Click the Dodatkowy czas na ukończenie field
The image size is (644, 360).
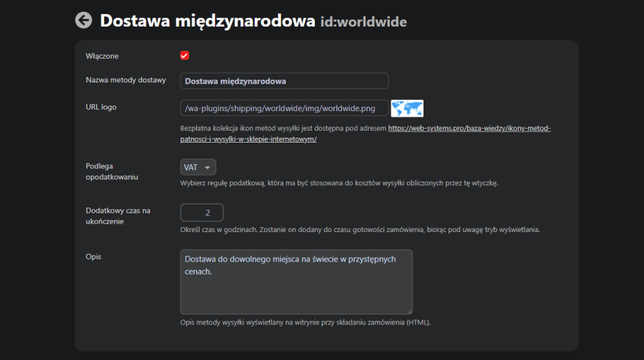(202, 213)
